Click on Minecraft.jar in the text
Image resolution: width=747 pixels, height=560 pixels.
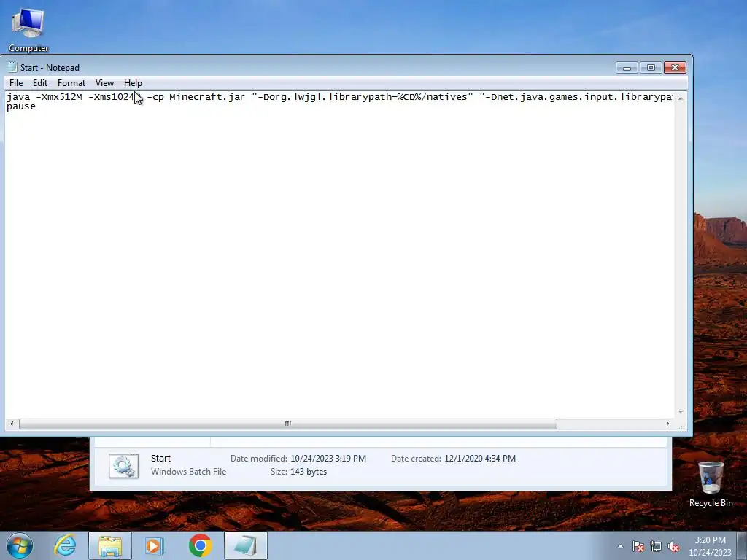(207, 97)
